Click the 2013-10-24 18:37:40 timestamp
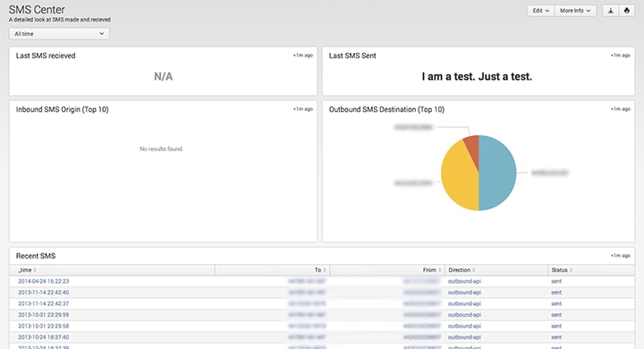Image resolution: width=644 pixels, height=349 pixels. 44,337
